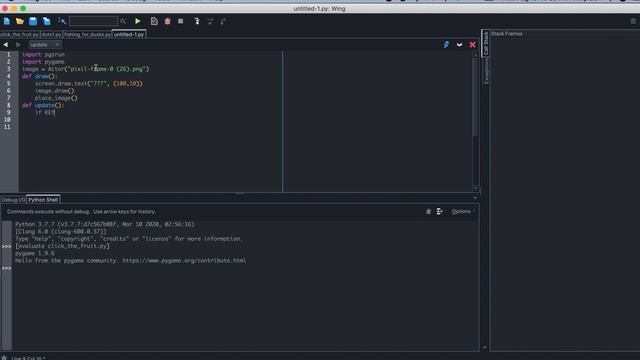Click the 'import pygame' code line
Viewport: 640px width, 360px height.
(43, 62)
